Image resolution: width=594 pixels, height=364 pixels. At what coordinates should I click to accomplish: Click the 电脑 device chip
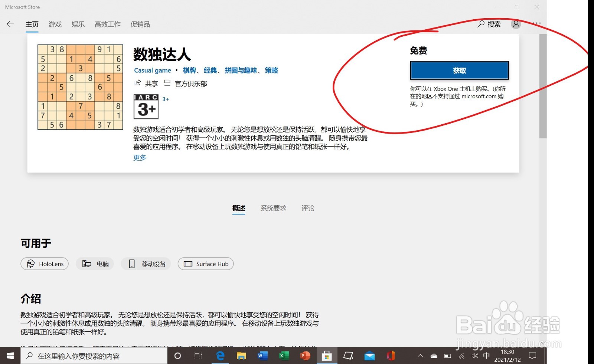95,264
